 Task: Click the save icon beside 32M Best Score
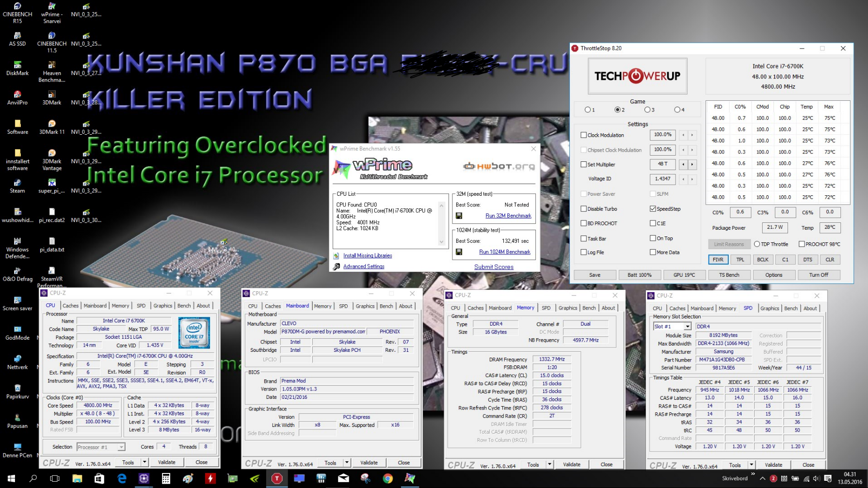[x=459, y=216]
